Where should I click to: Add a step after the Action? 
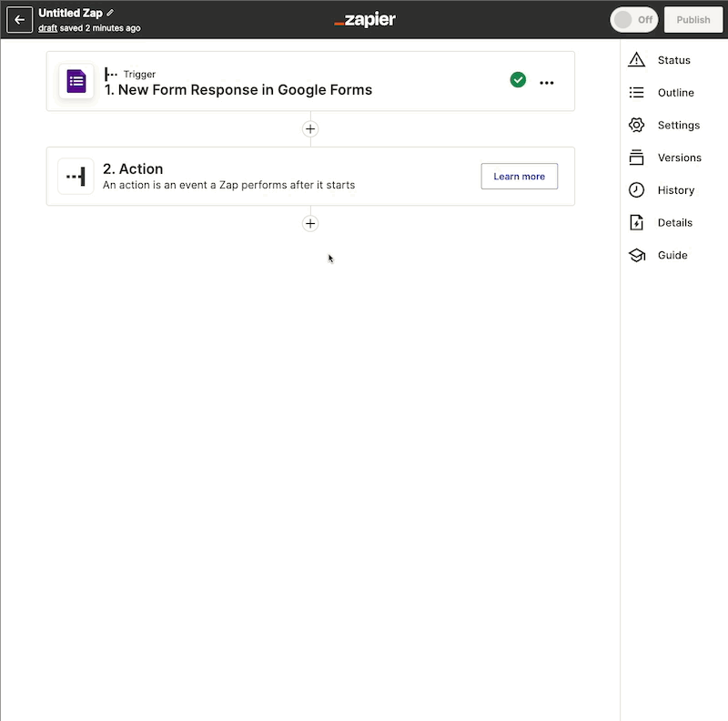[310, 223]
